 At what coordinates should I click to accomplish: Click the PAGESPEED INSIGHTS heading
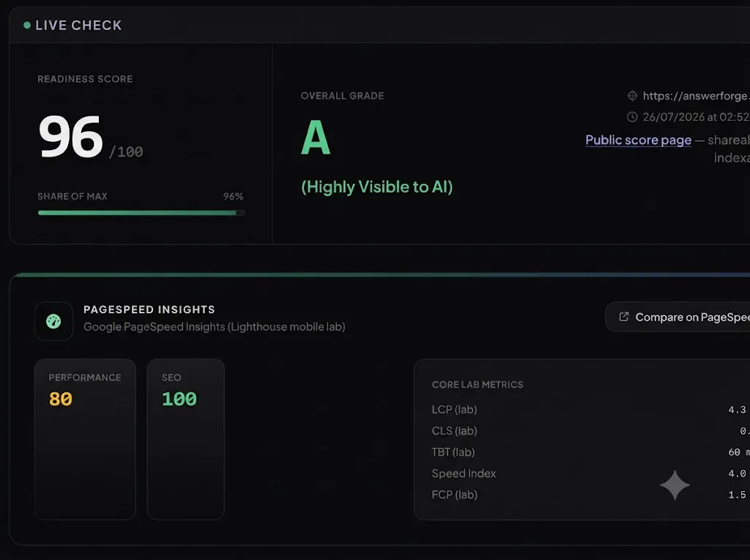click(149, 310)
